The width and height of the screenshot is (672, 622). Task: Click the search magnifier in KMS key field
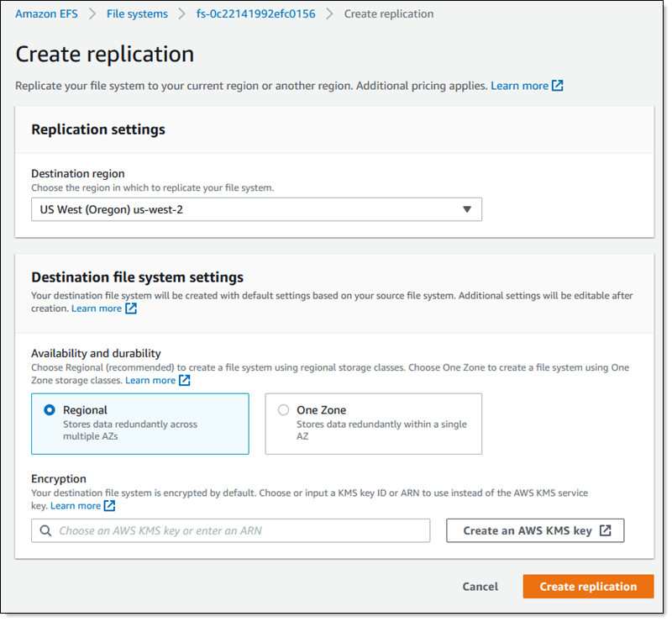[46, 531]
